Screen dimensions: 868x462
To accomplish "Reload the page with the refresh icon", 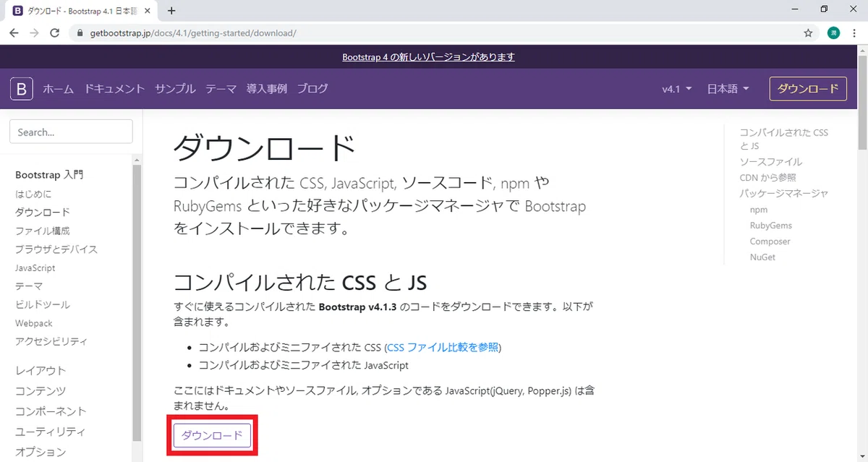I will (55, 33).
